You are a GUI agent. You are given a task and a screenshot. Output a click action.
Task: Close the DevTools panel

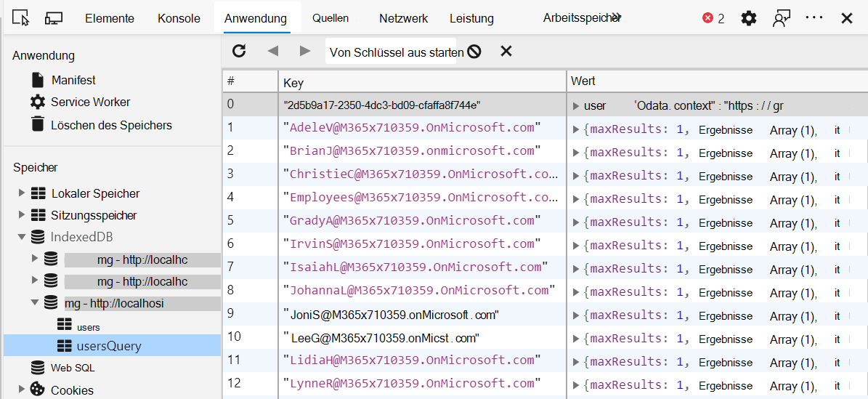[846, 18]
